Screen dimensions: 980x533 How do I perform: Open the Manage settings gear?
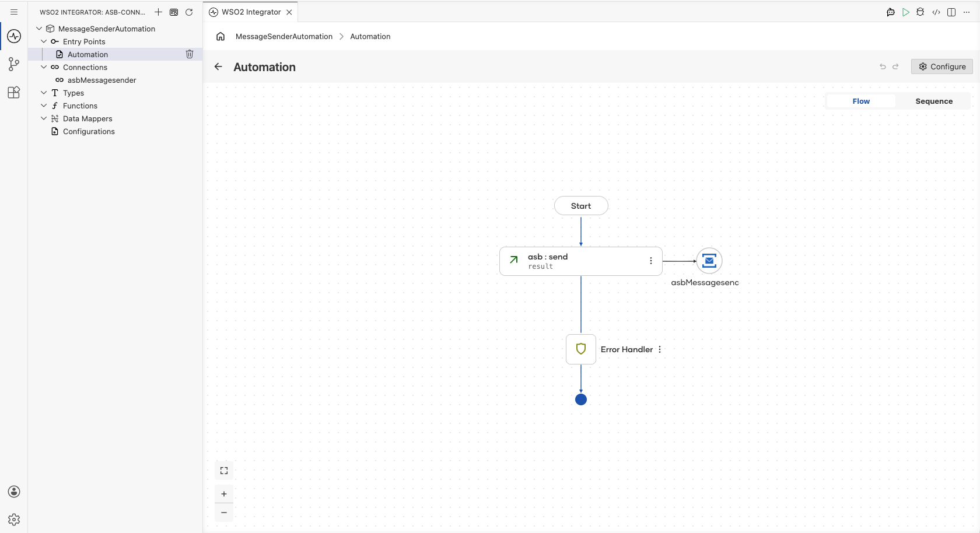[x=14, y=520]
